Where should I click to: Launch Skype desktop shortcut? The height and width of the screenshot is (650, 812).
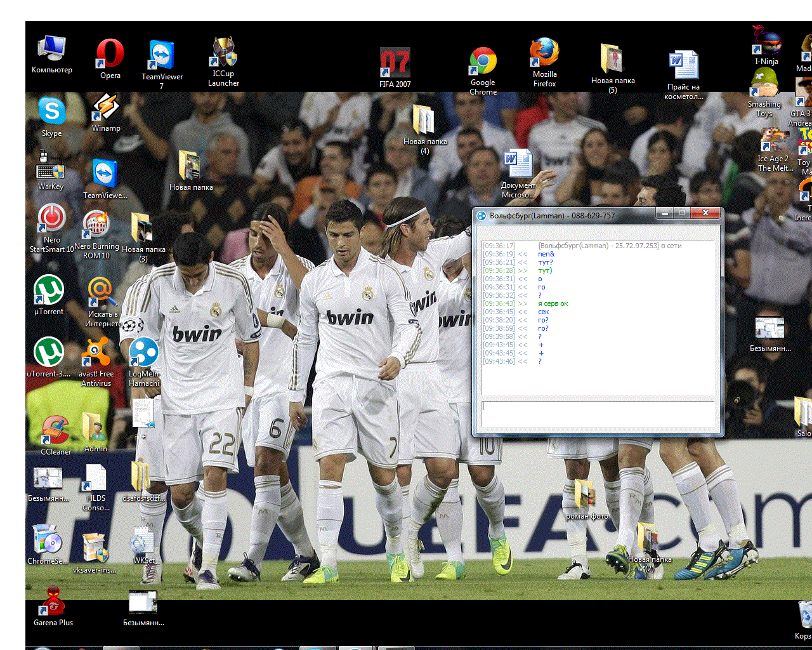52,117
